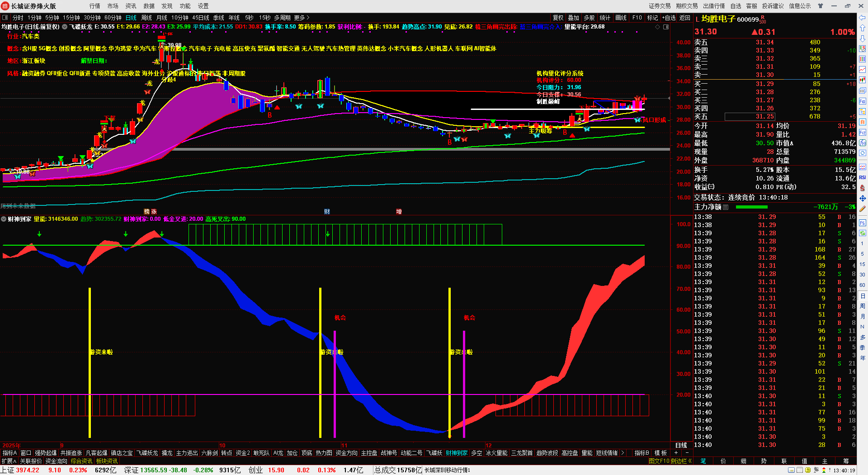
Task: Click the small panel icon beside 分时 tab
Action: tap(5, 18)
